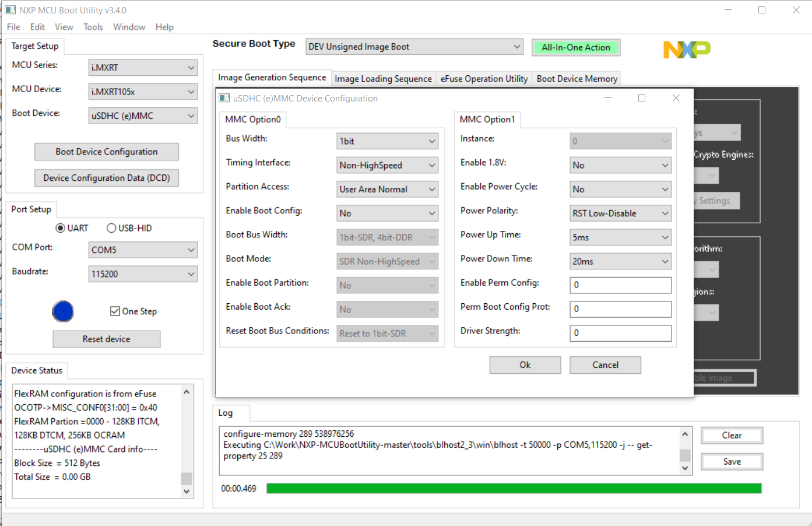
Task: Expand the Enable Power Cycle dropdown
Action: click(x=620, y=189)
